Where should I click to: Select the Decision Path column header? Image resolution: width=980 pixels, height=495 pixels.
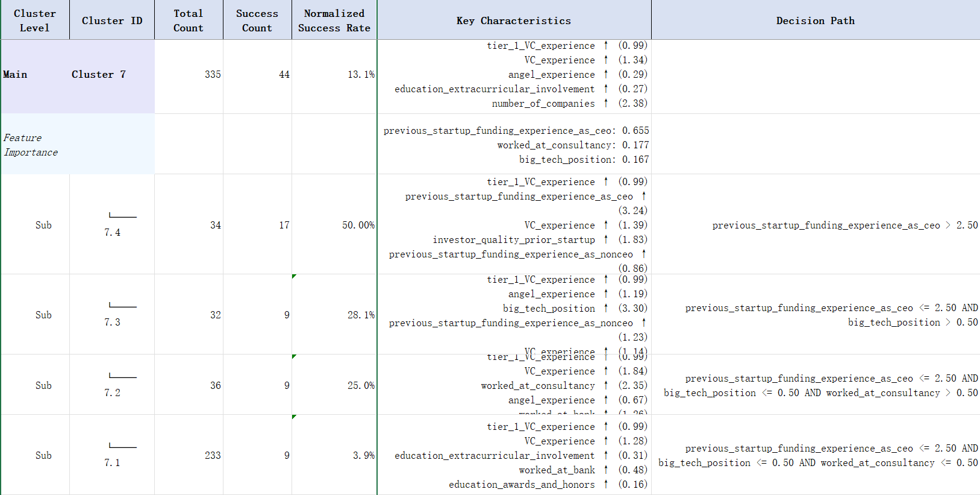tap(815, 20)
